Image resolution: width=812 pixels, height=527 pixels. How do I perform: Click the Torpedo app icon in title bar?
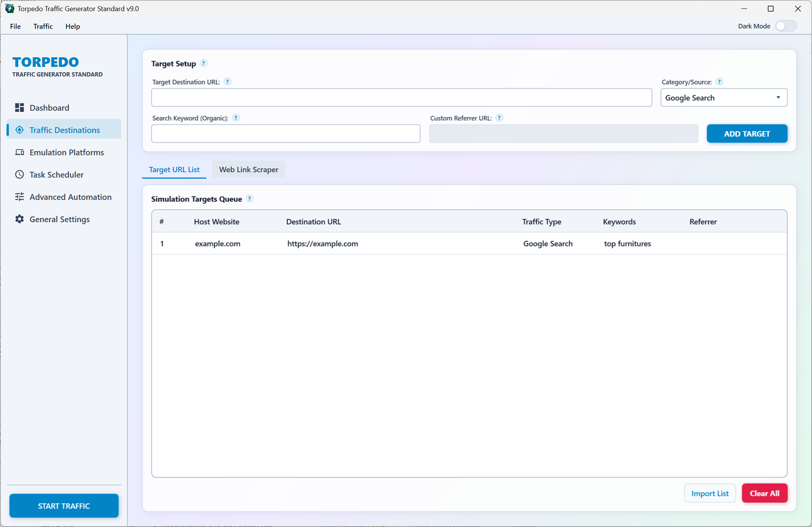click(9, 8)
